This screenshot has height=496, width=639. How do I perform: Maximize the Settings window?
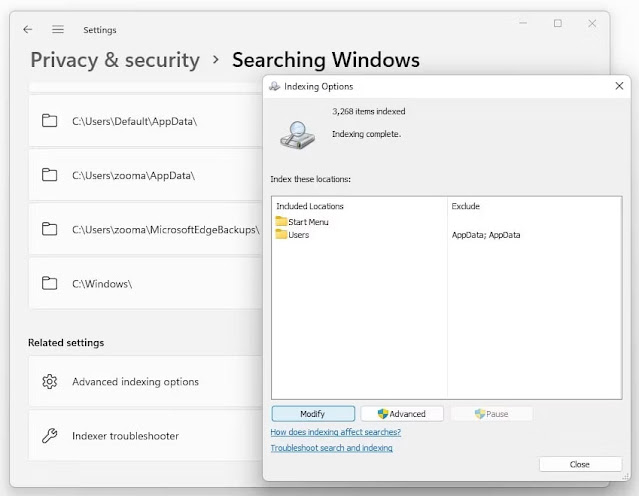(557, 23)
